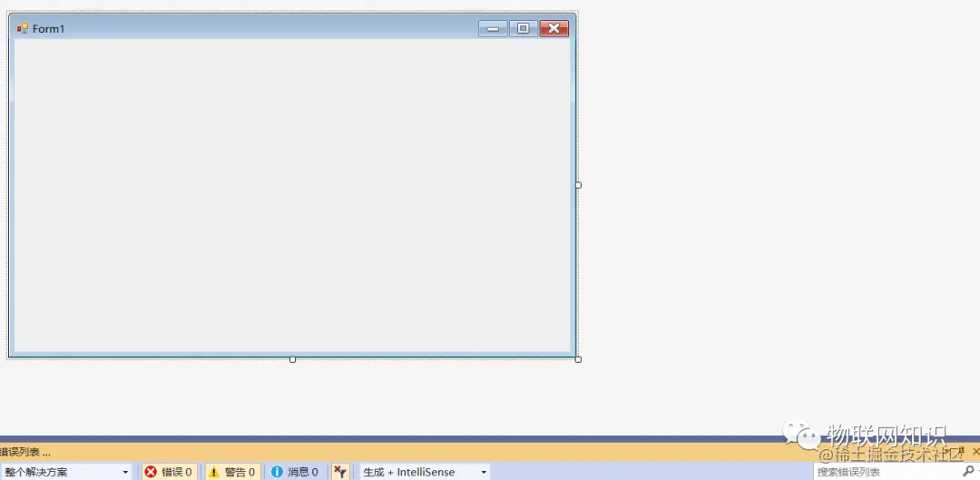Open the 生成 + IntelliSense dropdown

[x=425, y=472]
